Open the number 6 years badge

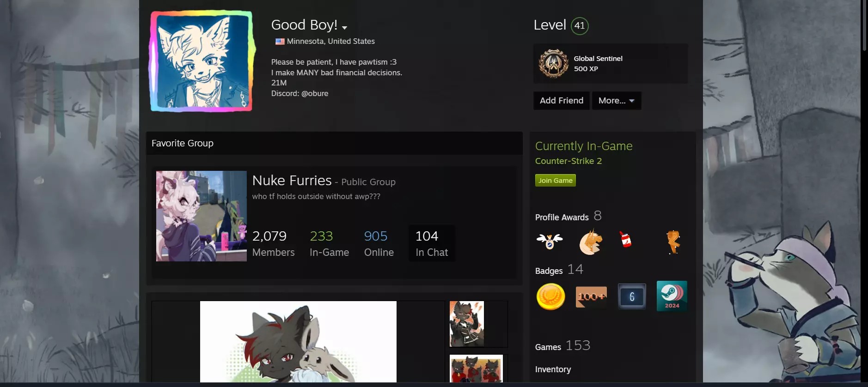pyautogui.click(x=632, y=296)
